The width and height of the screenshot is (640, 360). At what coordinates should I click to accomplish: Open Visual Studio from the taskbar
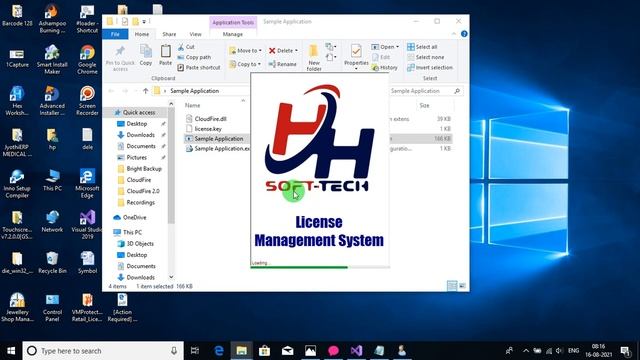(x=356, y=351)
